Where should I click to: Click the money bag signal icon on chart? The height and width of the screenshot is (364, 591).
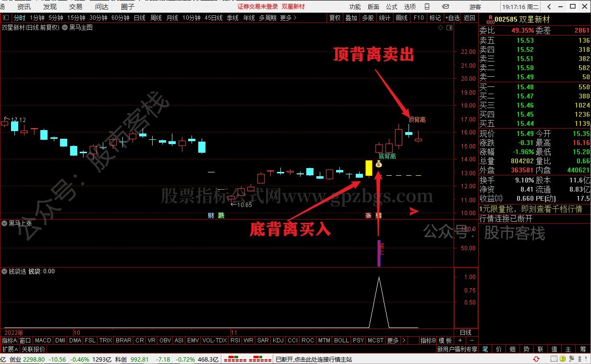pyautogui.click(x=379, y=164)
